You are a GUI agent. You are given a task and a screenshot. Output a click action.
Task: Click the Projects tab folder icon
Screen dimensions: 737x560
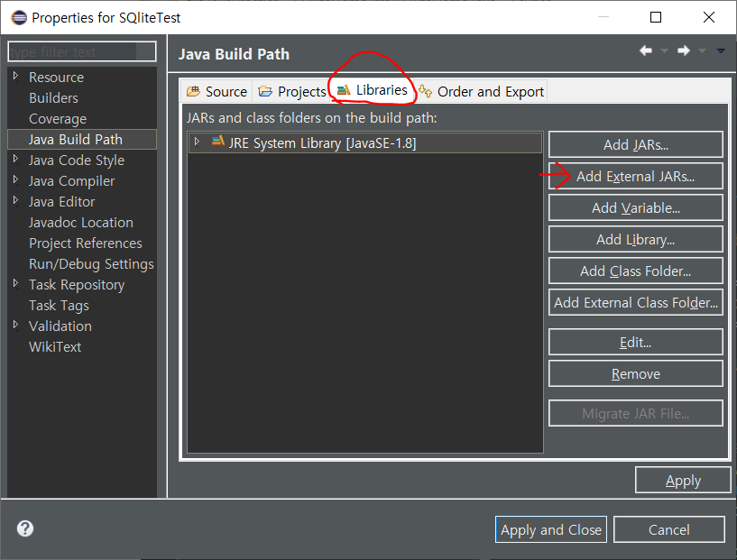[x=265, y=91]
